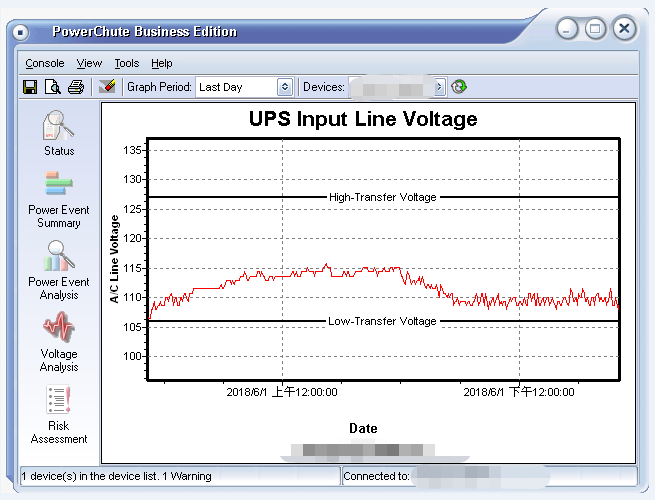Open Print Preview from the toolbar

53,87
